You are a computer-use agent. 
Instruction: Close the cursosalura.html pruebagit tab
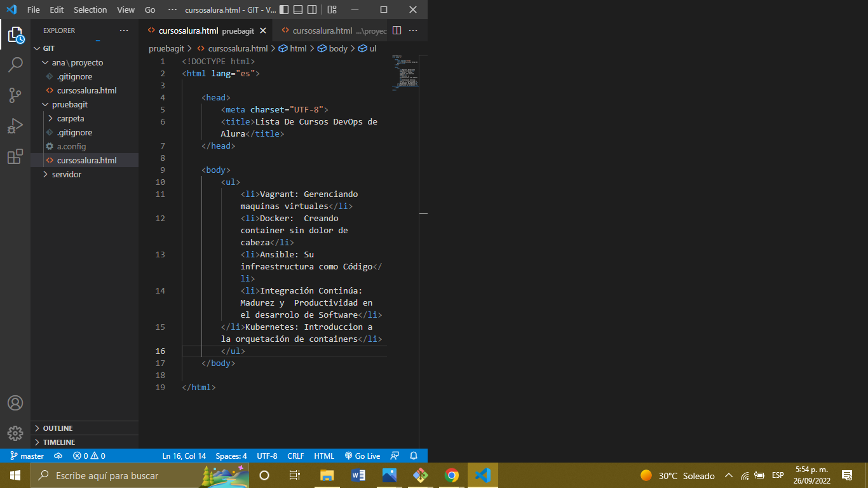tap(263, 30)
